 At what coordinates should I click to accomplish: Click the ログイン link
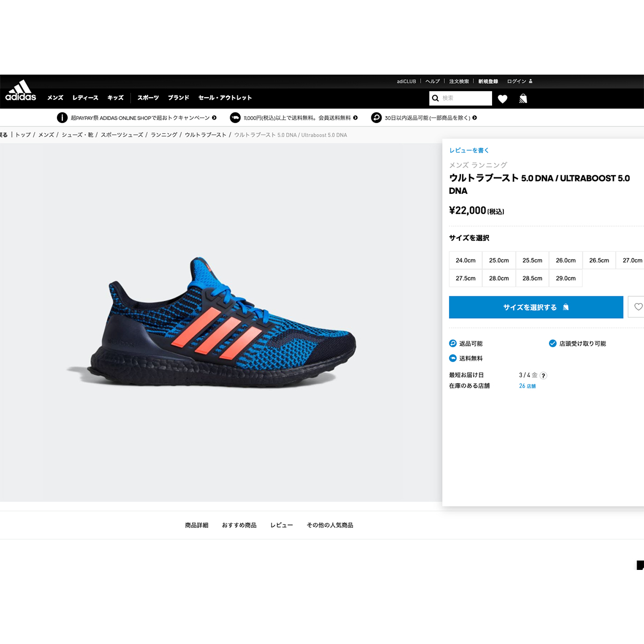tap(516, 82)
